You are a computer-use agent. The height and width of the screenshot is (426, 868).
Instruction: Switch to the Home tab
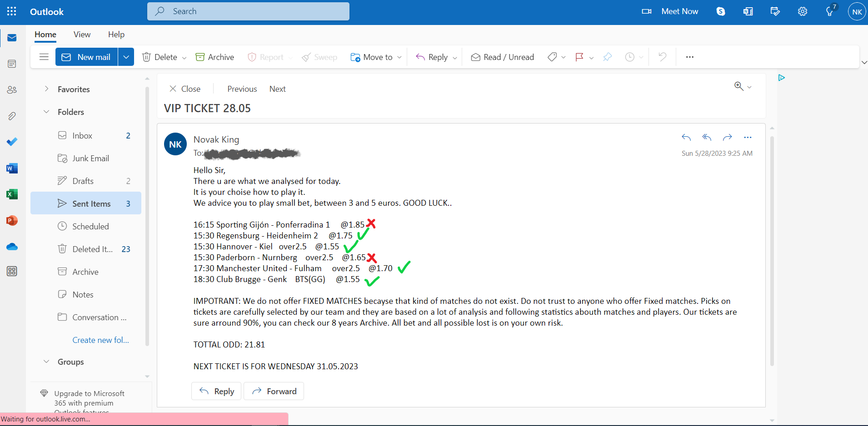click(x=45, y=35)
